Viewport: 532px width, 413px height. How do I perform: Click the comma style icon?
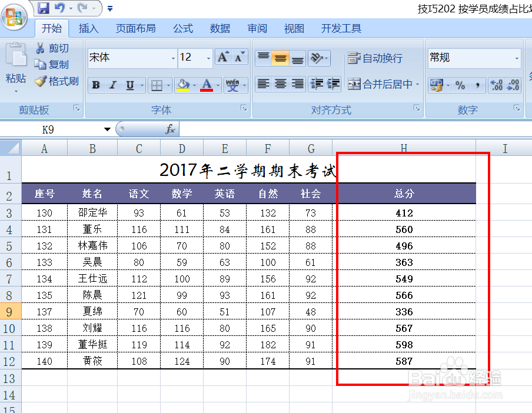477,85
